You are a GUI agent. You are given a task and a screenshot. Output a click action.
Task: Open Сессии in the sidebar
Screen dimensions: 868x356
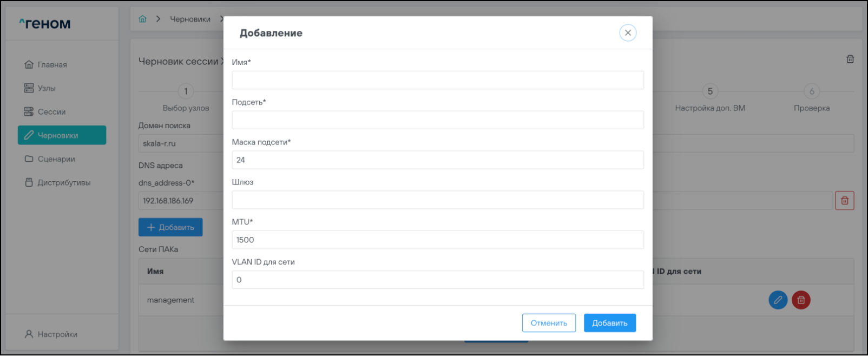[51, 112]
